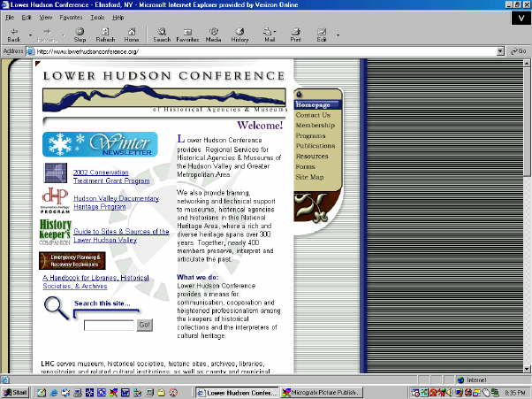
Task: Click the vertical scrollbar up arrow
Action: click(527, 63)
